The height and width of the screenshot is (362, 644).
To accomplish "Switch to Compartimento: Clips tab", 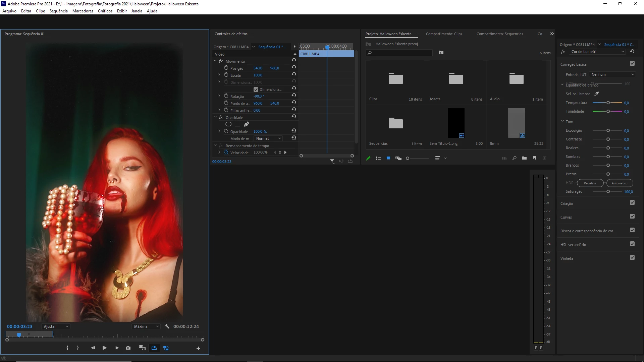I will (x=444, y=34).
